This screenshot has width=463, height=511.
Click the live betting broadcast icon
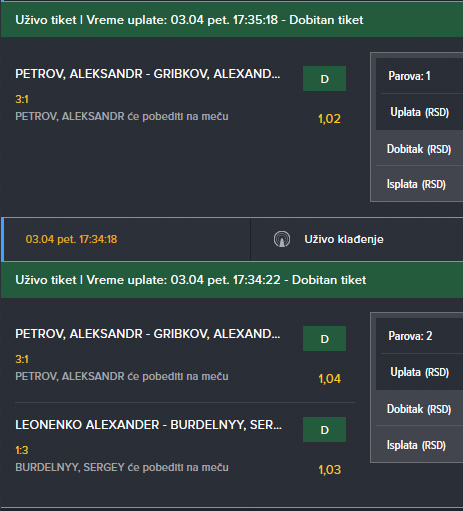282,239
